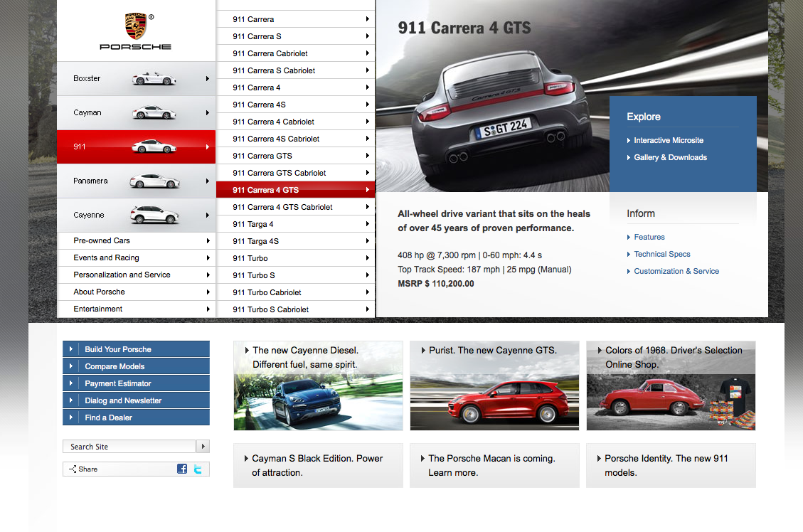The height and width of the screenshot is (532, 803).
Task: Click the Build Your Porsche button
Action: [137, 349]
